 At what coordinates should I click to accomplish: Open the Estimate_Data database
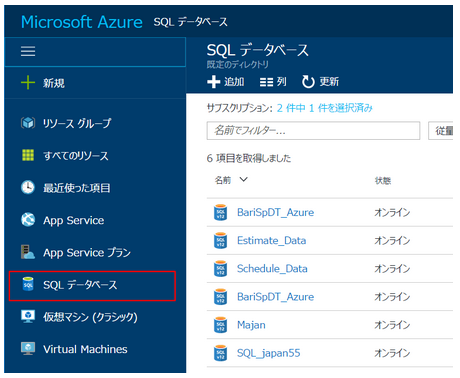pyautogui.click(x=271, y=240)
